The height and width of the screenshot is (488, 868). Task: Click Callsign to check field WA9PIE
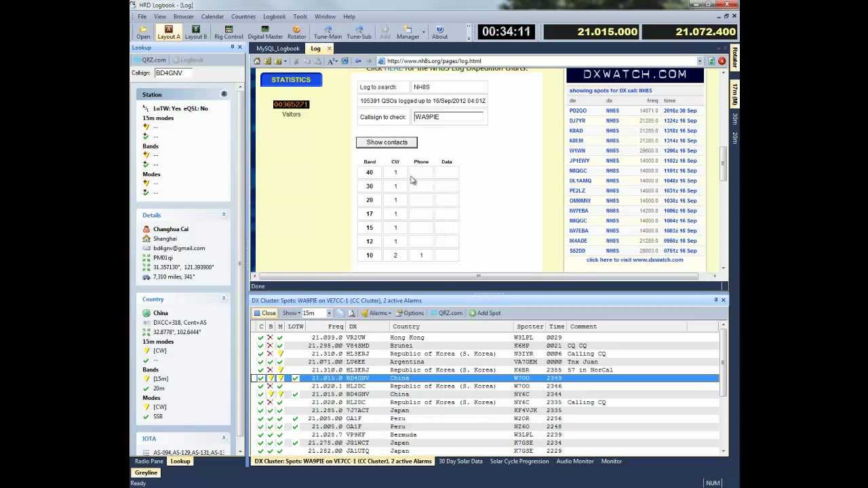pos(448,117)
